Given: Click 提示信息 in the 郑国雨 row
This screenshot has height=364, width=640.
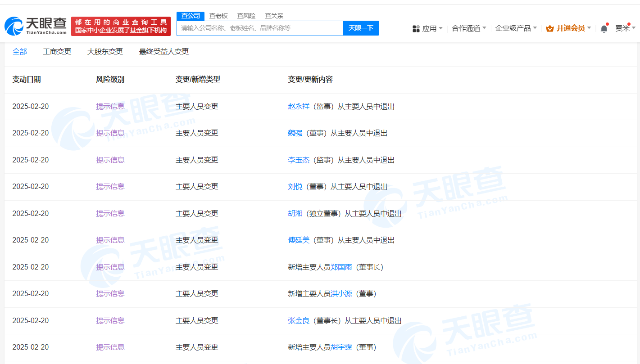Looking at the screenshot, I should [110, 267].
